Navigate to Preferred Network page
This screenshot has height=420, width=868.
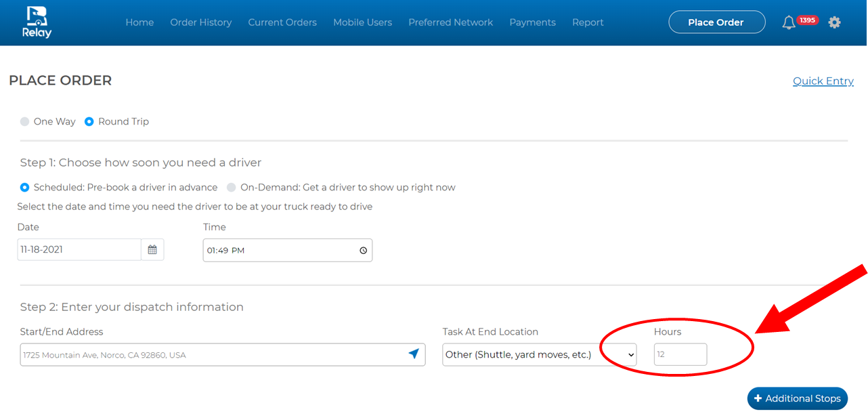(x=450, y=22)
